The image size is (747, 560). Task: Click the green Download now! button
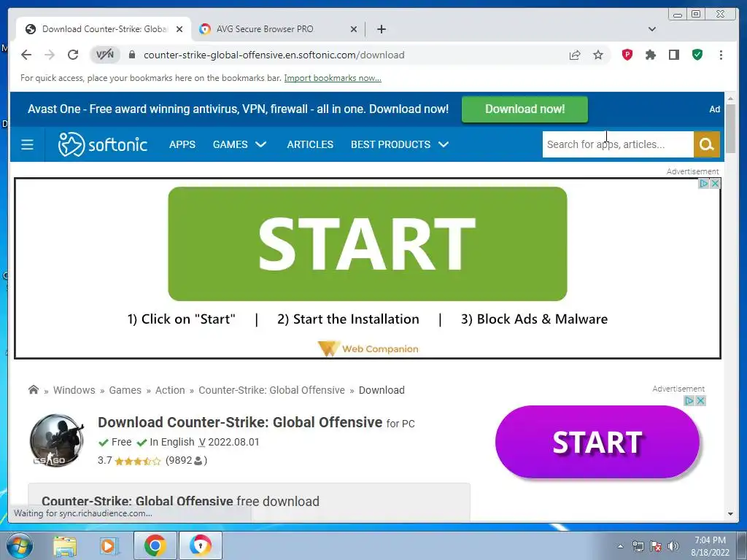[525, 109]
